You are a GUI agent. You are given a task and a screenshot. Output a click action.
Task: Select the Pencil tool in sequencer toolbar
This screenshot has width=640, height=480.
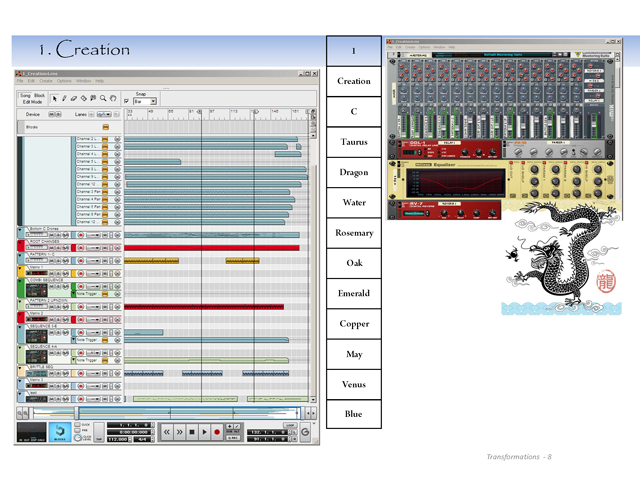[x=64, y=98]
